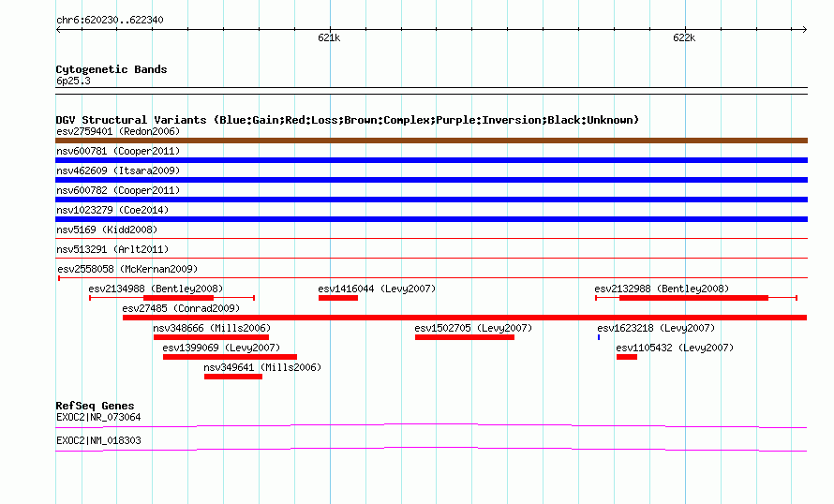The height and width of the screenshot is (504, 834).
Task: Click the nsv600782 (Cooper2011) label
Action: pos(118,190)
